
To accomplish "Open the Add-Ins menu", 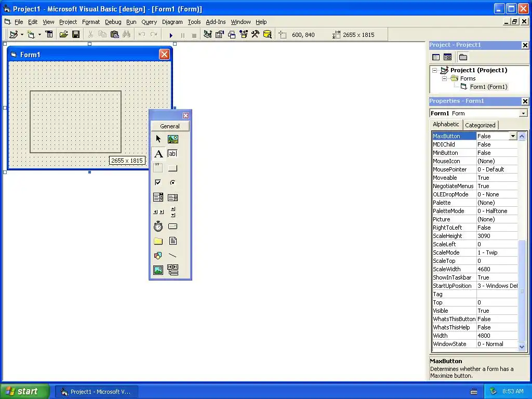I will (x=216, y=22).
